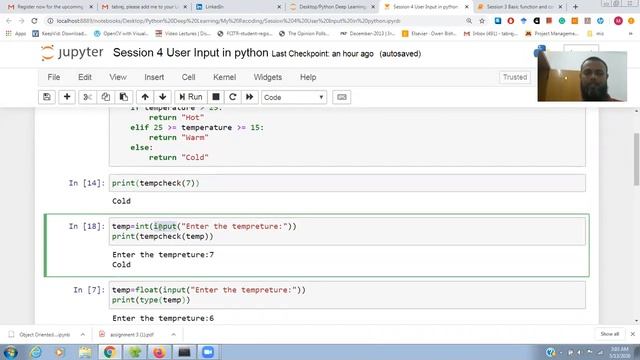The height and width of the screenshot is (360, 640).
Task: Click browser back arrow
Action: (9, 21)
